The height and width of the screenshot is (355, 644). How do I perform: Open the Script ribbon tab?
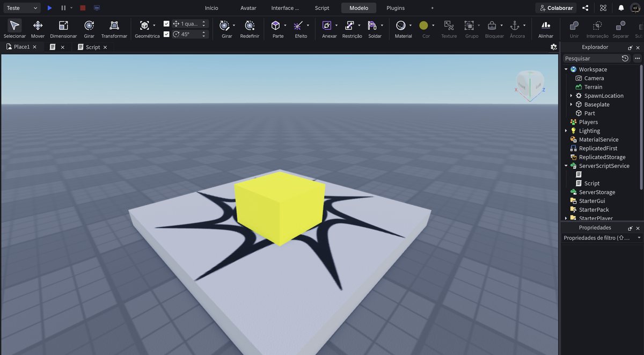[x=322, y=8]
